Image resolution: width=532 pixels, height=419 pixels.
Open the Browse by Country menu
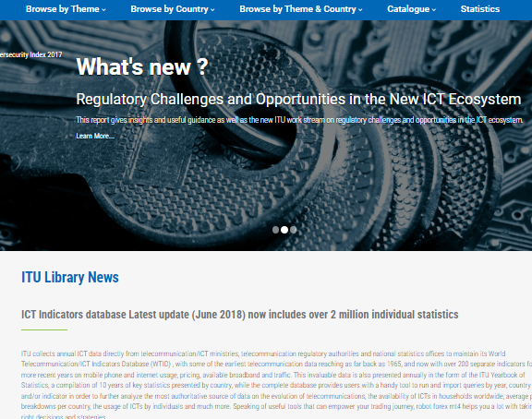pos(173,9)
